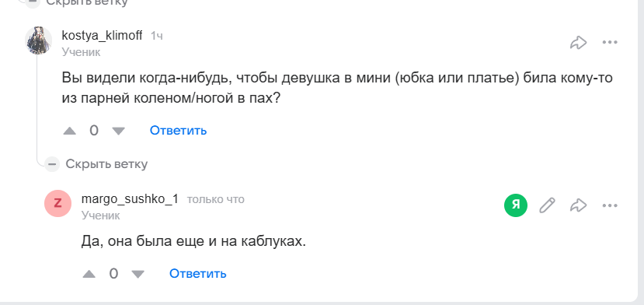
Task: Open margo_sushko_1's profile via username
Action: pos(130,199)
